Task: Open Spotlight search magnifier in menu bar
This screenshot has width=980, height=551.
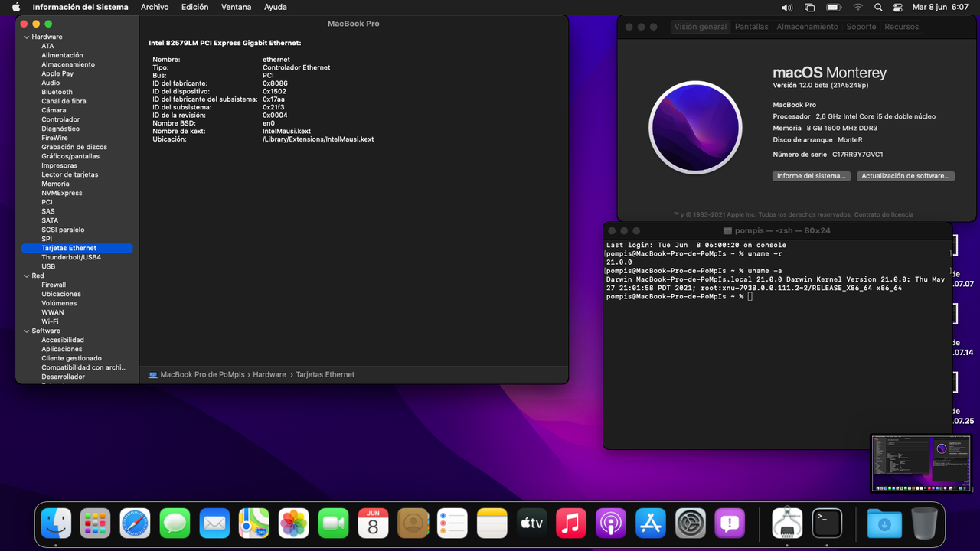Action: coord(878,7)
